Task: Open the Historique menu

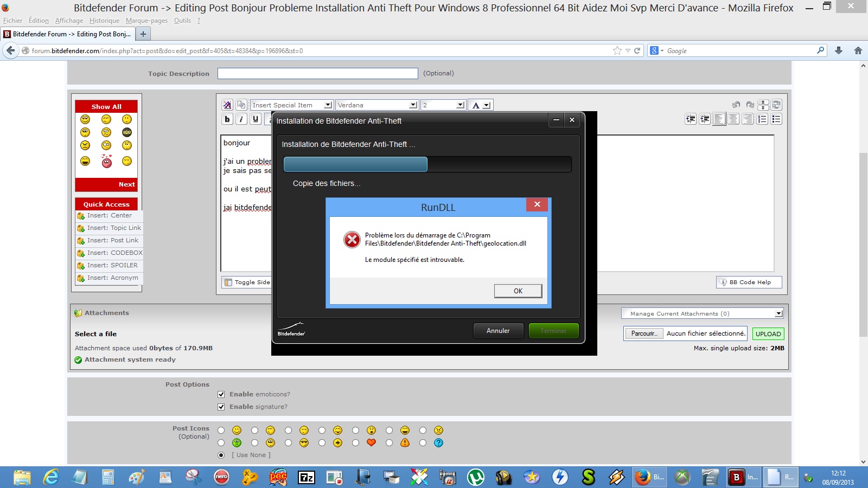Action: pyautogui.click(x=104, y=21)
